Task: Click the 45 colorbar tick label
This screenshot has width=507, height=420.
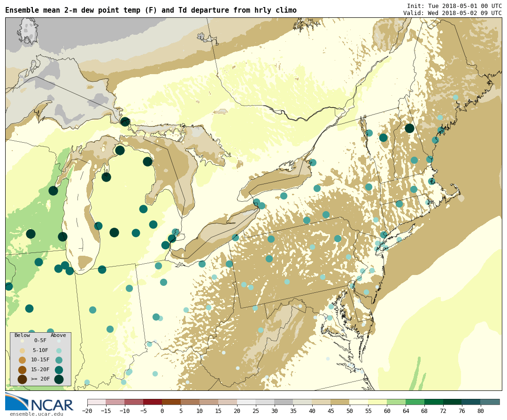Action: 331,411
